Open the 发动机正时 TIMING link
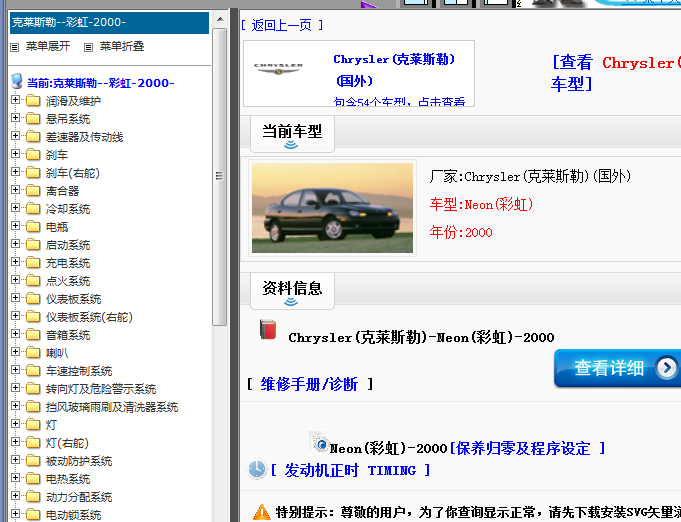Image resolution: width=681 pixels, height=522 pixels. click(350, 470)
